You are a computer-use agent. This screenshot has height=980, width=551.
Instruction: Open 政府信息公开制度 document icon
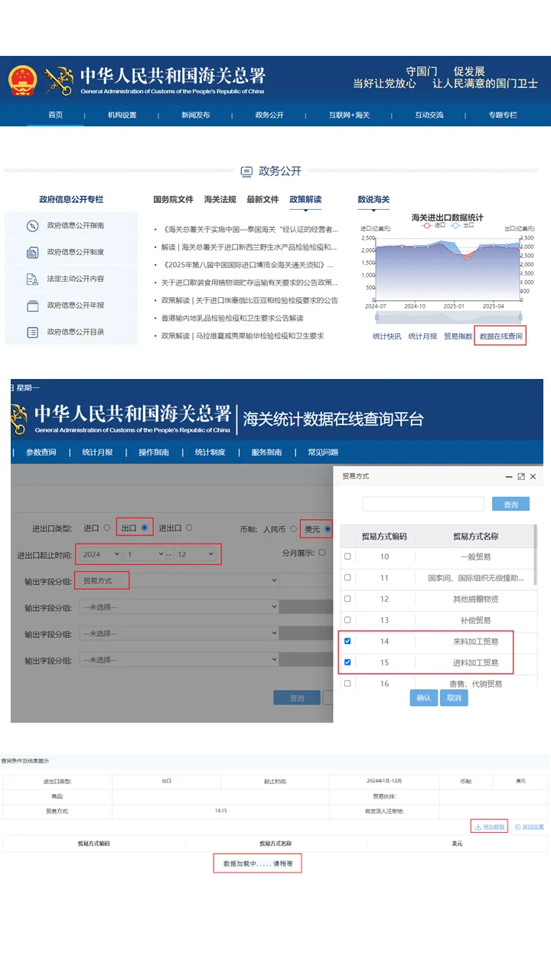[x=32, y=252]
